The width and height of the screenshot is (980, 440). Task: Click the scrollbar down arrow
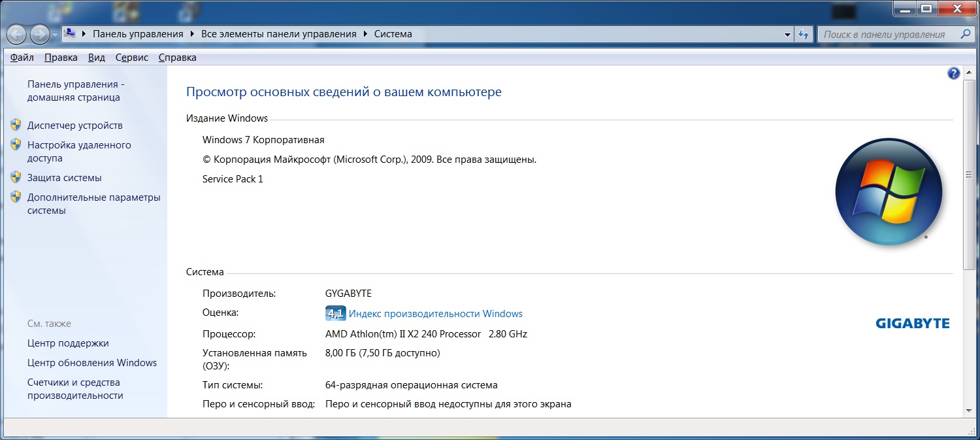(x=970, y=410)
